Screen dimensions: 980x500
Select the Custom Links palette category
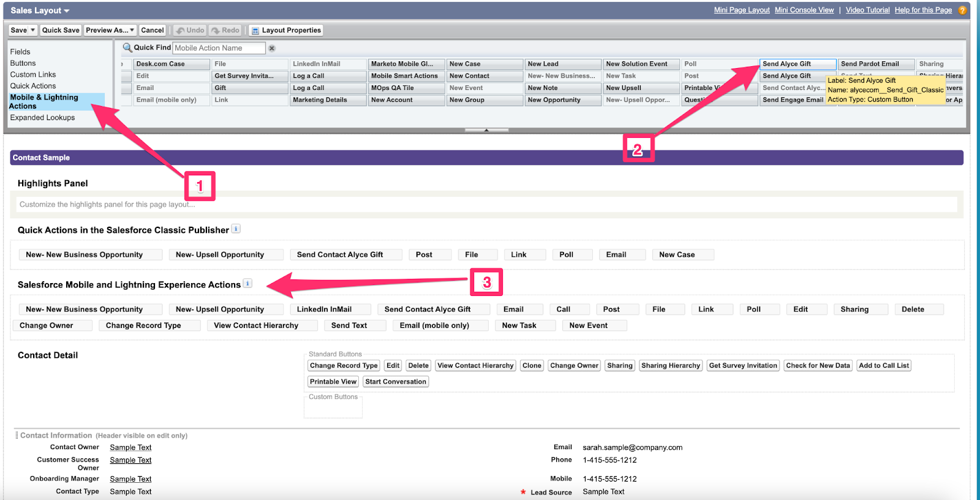pyautogui.click(x=33, y=75)
